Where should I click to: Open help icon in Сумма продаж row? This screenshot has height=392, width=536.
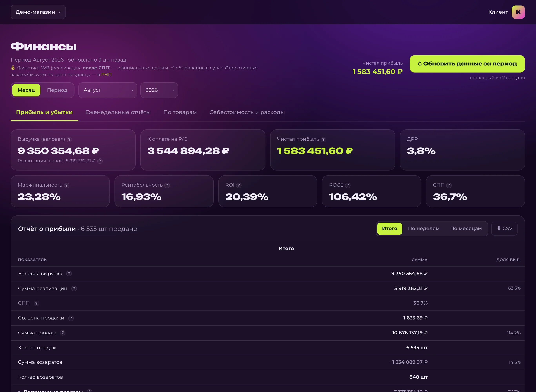[63, 333]
